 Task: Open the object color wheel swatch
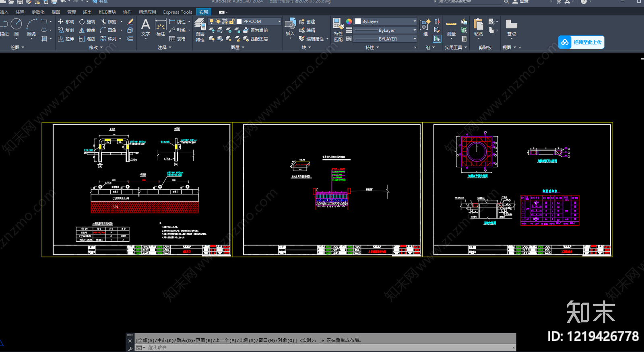point(349,21)
